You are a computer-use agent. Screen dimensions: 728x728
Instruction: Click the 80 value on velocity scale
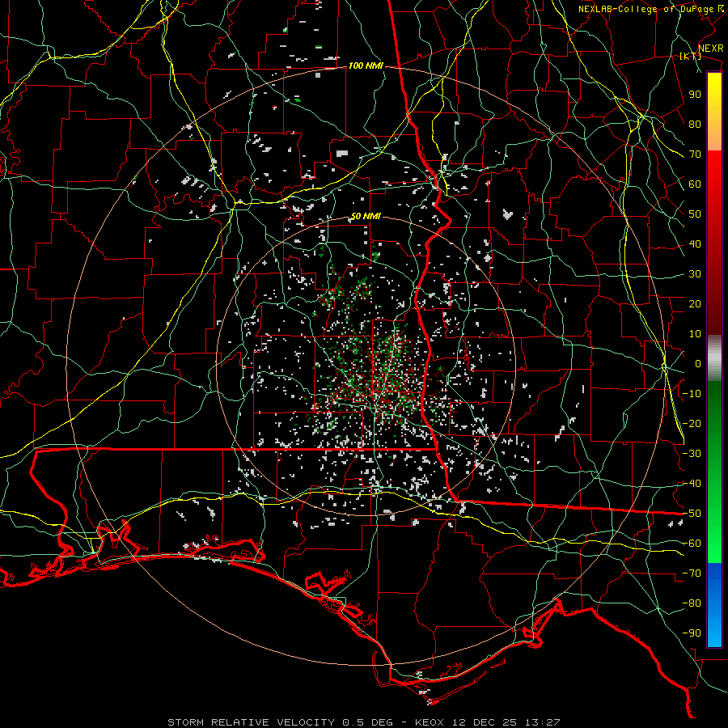coord(695,125)
